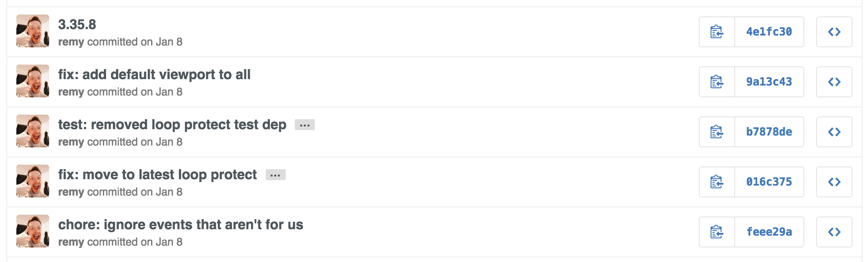Open commit hash 016c375

(x=769, y=182)
